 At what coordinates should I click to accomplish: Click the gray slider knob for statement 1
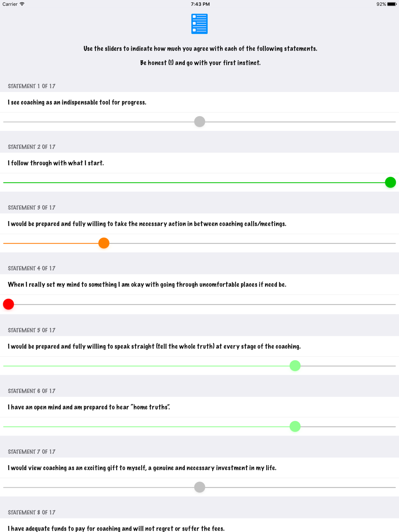199,122
